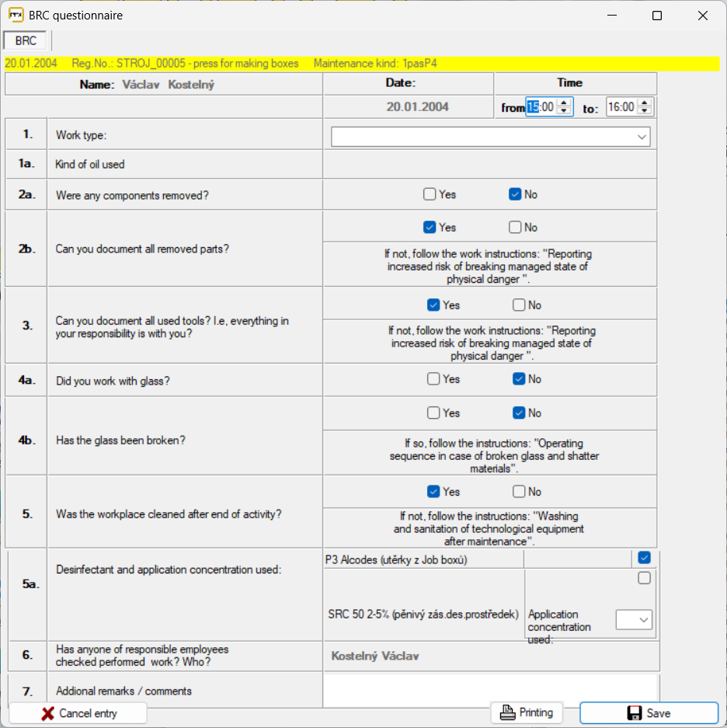Check Yes for worked with glass
The height and width of the screenshot is (728, 727).
[433, 379]
